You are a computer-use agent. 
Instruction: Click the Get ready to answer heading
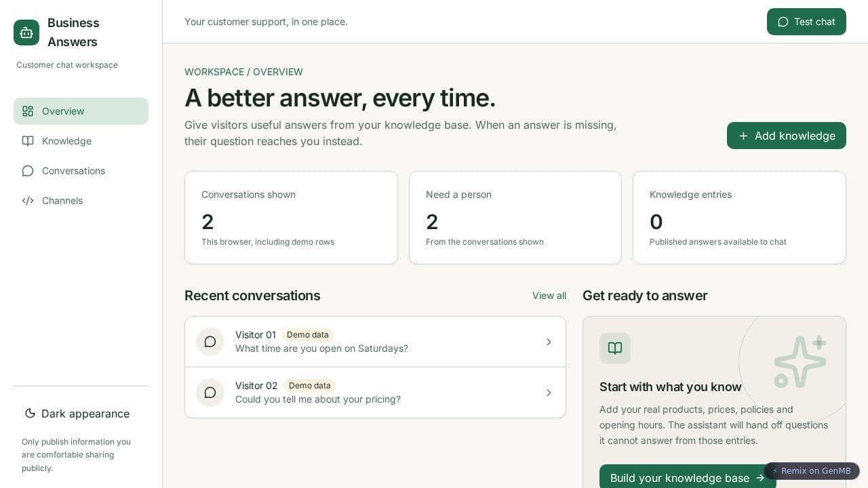pyautogui.click(x=645, y=296)
